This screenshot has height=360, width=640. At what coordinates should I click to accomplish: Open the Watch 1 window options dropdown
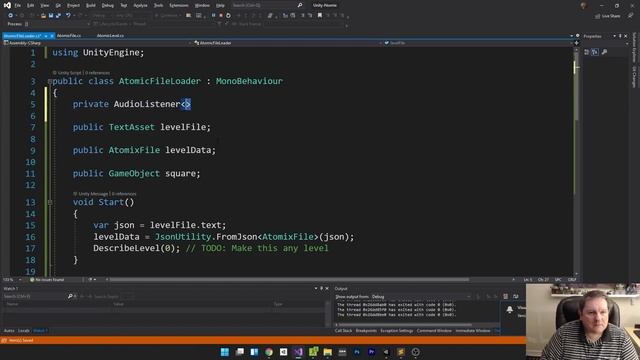click(316, 289)
